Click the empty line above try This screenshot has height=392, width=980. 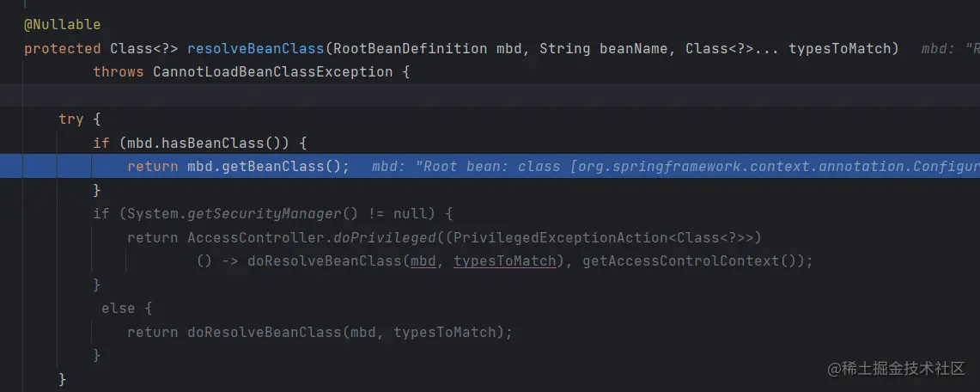tap(490, 95)
